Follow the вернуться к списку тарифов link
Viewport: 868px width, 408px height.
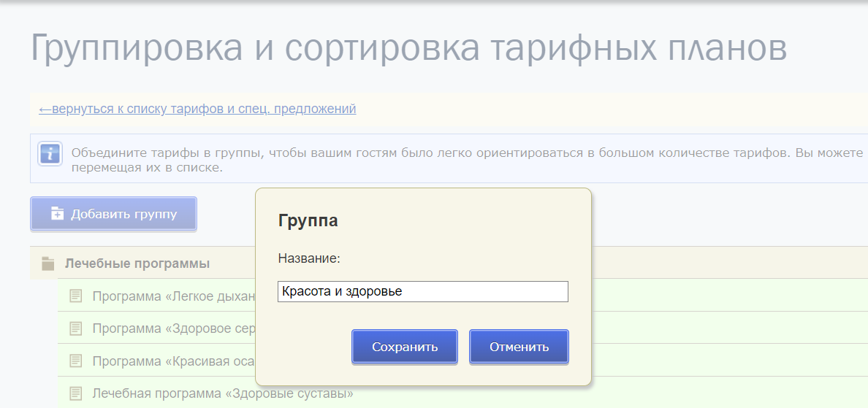point(197,109)
